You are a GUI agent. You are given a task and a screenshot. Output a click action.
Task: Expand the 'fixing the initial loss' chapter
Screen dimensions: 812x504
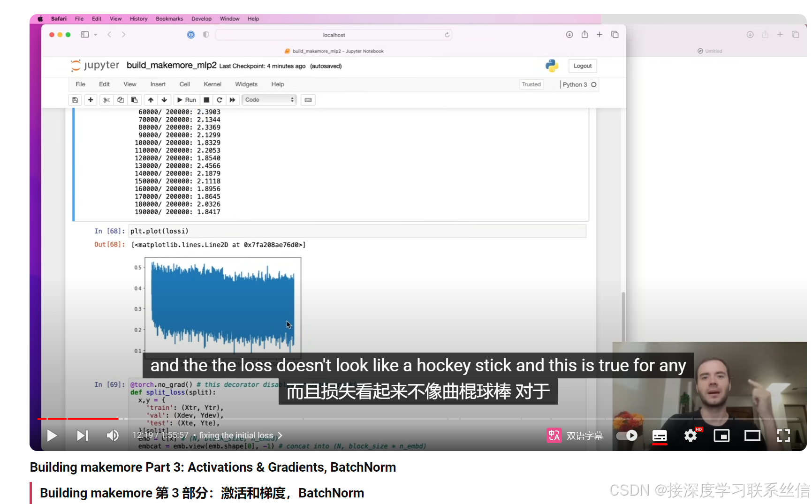click(241, 436)
